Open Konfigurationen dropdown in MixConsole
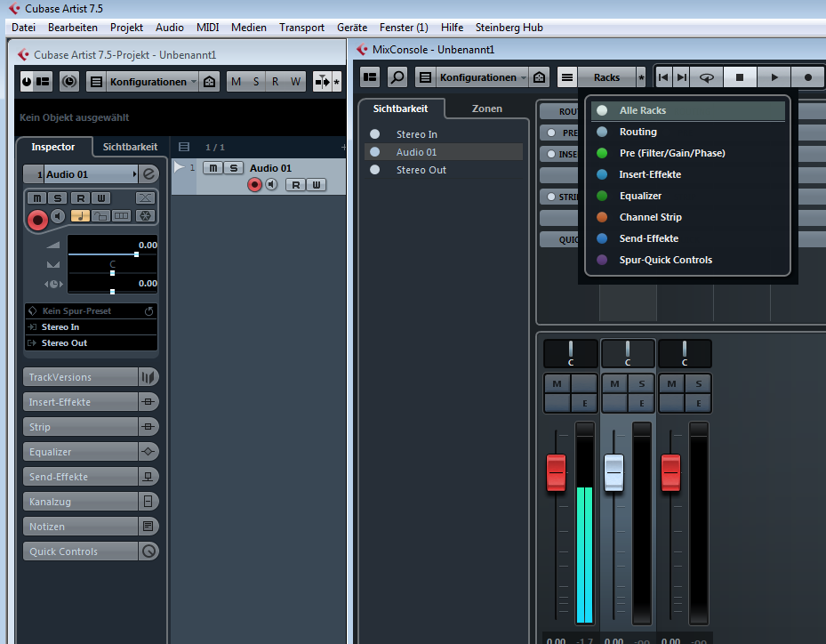The image size is (826, 644). (x=483, y=77)
